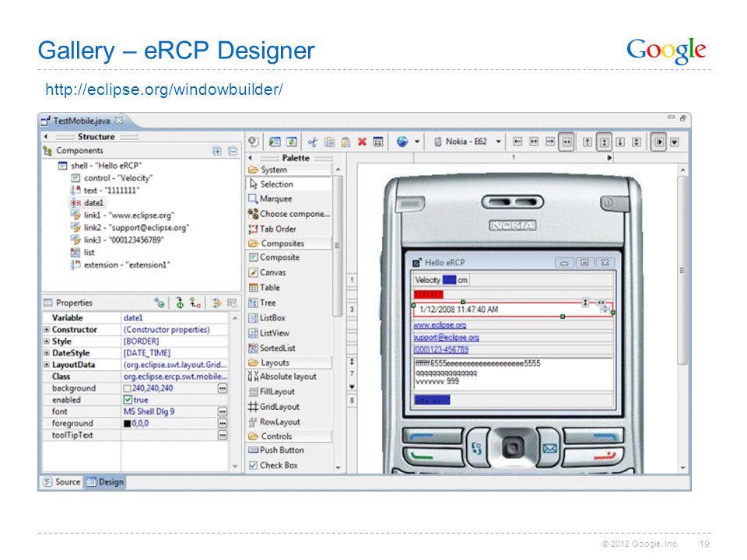Pick Choose component in Palette

(x=289, y=214)
